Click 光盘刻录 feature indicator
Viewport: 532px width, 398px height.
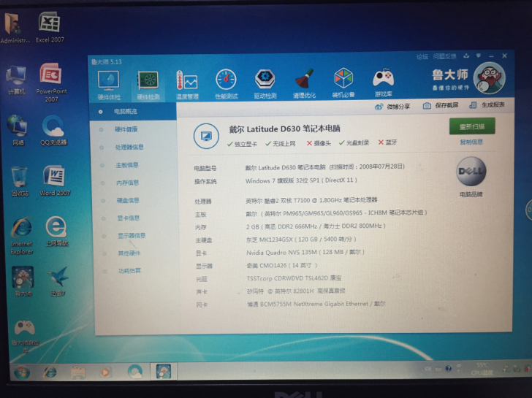coord(354,142)
